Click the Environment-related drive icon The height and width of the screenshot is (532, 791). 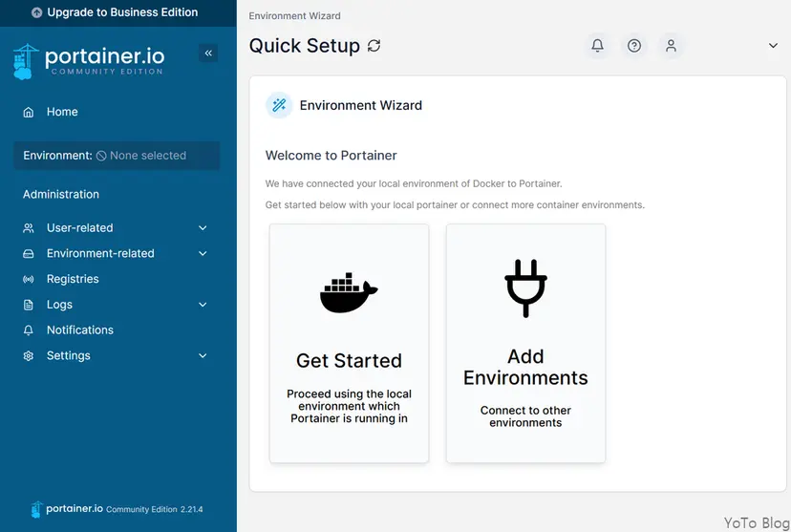click(29, 254)
